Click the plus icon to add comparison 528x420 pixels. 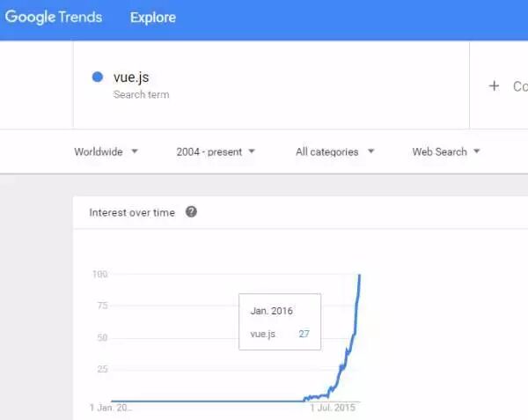coord(494,86)
